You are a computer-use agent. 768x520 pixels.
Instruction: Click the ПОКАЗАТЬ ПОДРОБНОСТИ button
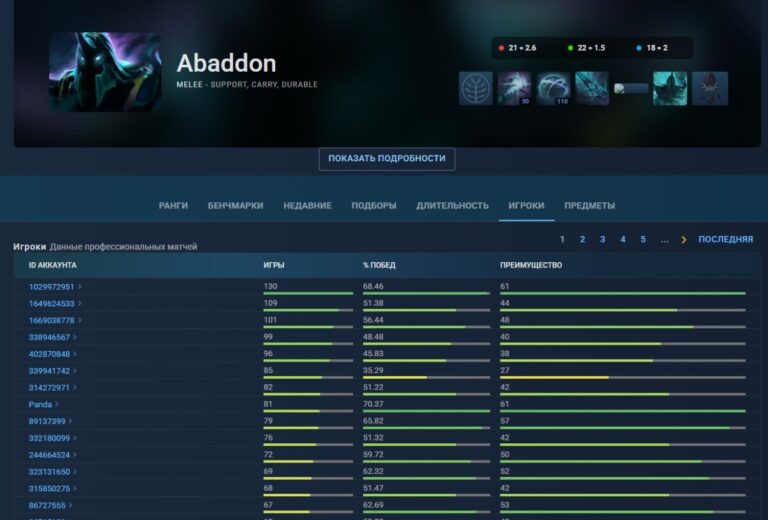tap(387, 159)
